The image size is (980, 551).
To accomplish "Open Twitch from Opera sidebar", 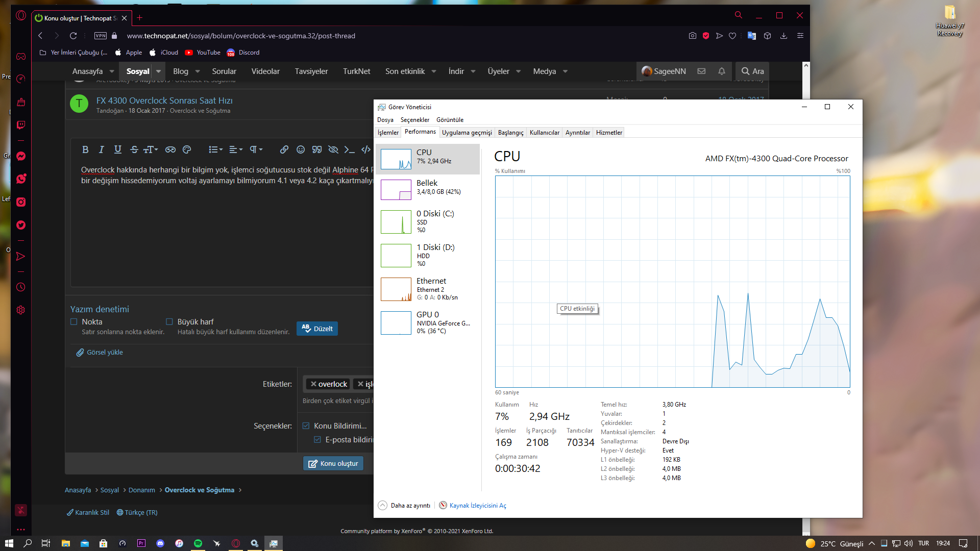I will pyautogui.click(x=21, y=125).
